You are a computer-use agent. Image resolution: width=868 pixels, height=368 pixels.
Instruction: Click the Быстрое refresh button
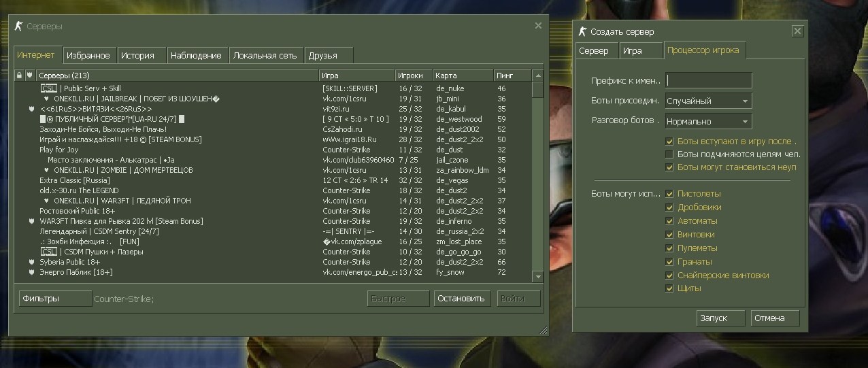(398, 299)
